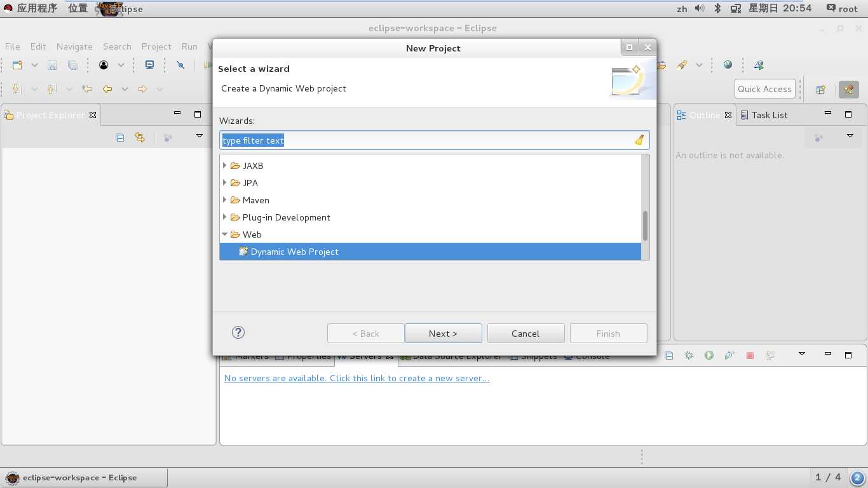Screen dimensions: 868x488
Task: Click the Quick Access search field
Action: pos(765,89)
